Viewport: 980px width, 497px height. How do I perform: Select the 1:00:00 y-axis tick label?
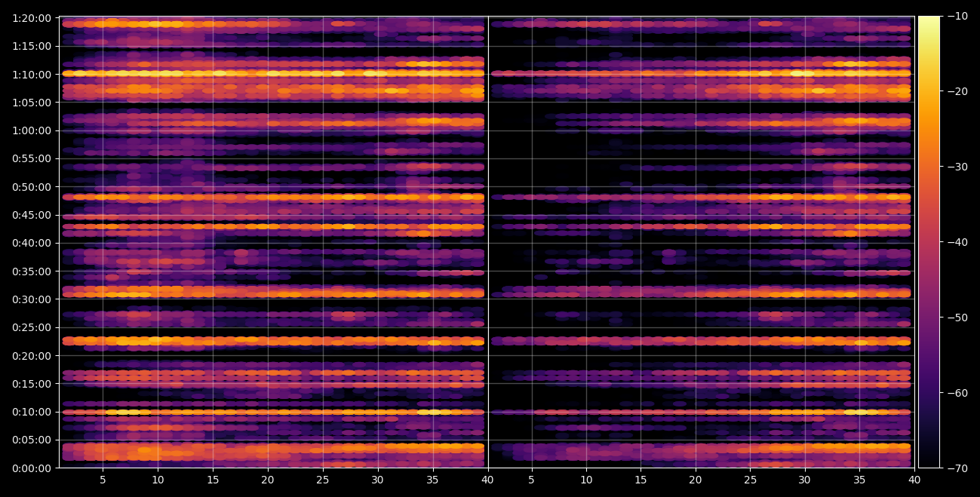(x=33, y=130)
